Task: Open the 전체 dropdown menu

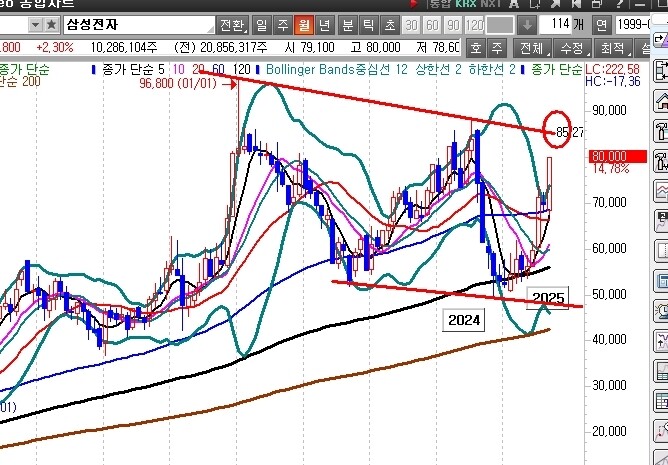Action: tap(533, 47)
